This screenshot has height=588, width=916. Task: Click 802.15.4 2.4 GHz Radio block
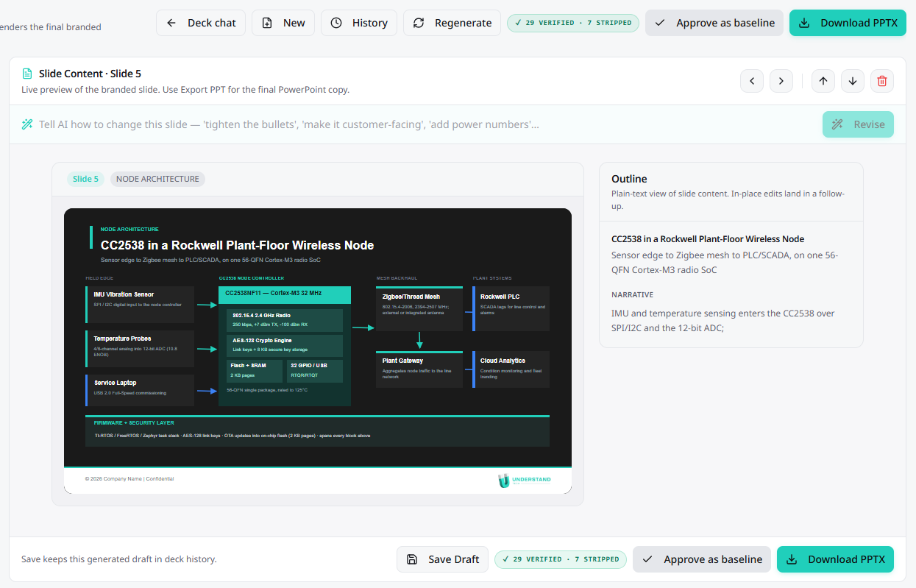tap(285, 319)
